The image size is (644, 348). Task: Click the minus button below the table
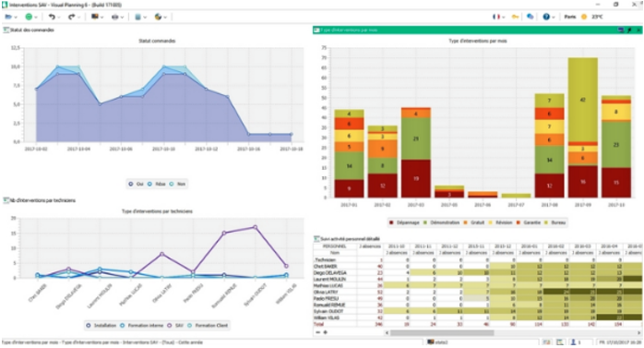(318, 332)
